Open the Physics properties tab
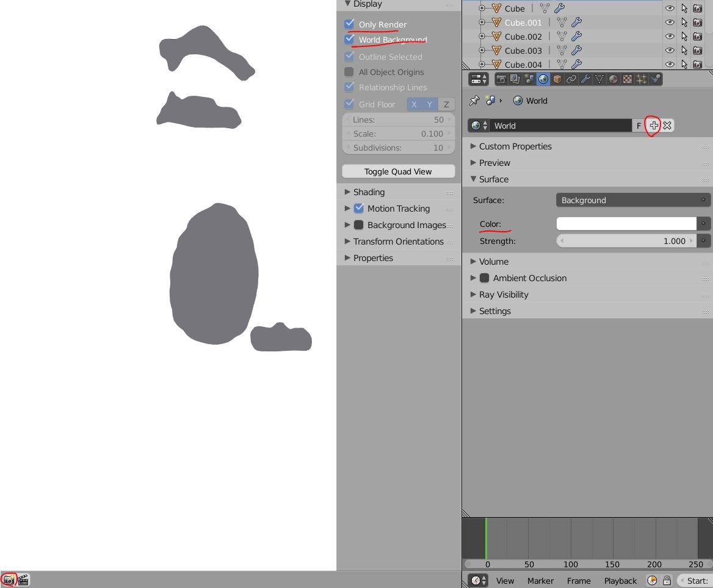 pyautogui.click(x=656, y=79)
